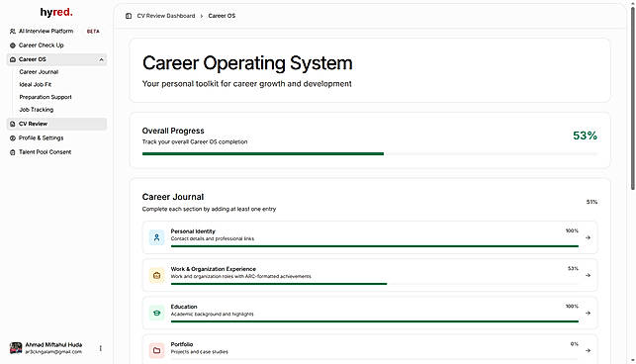
Task: Click the 53% overall percentage
Action: [585, 136]
